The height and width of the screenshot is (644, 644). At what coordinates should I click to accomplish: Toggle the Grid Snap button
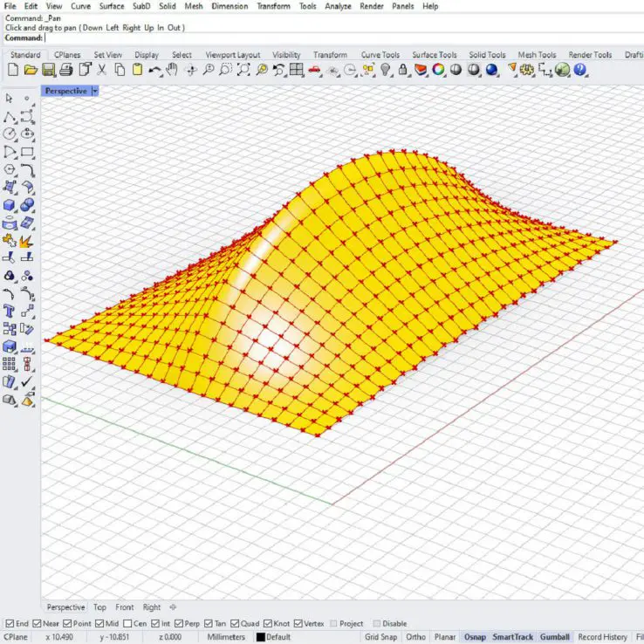pos(380,637)
